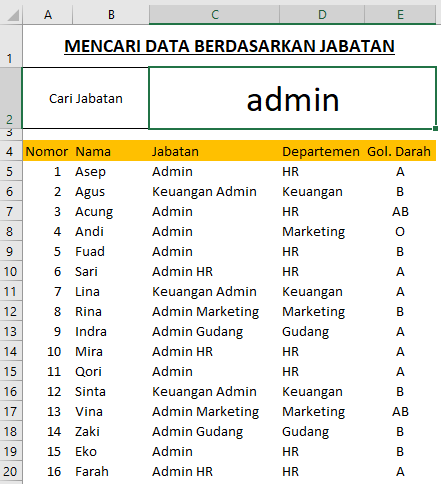
Task: Click the Select All corner triangle
Action: click(x=13, y=15)
